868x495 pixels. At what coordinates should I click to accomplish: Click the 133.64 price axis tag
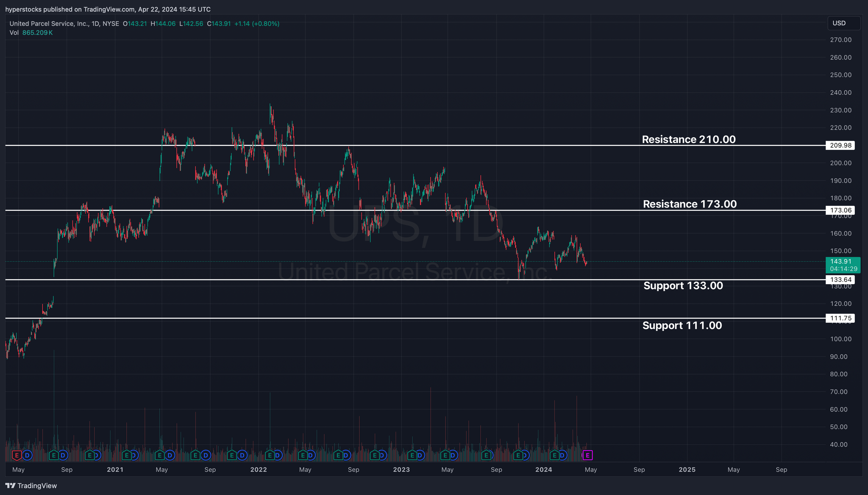coord(840,279)
